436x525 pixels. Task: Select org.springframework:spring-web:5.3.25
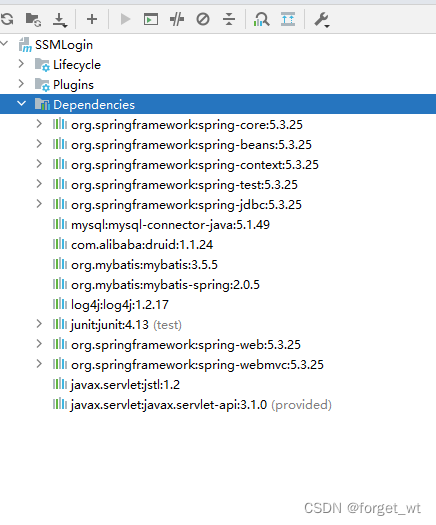click(186, 345)
